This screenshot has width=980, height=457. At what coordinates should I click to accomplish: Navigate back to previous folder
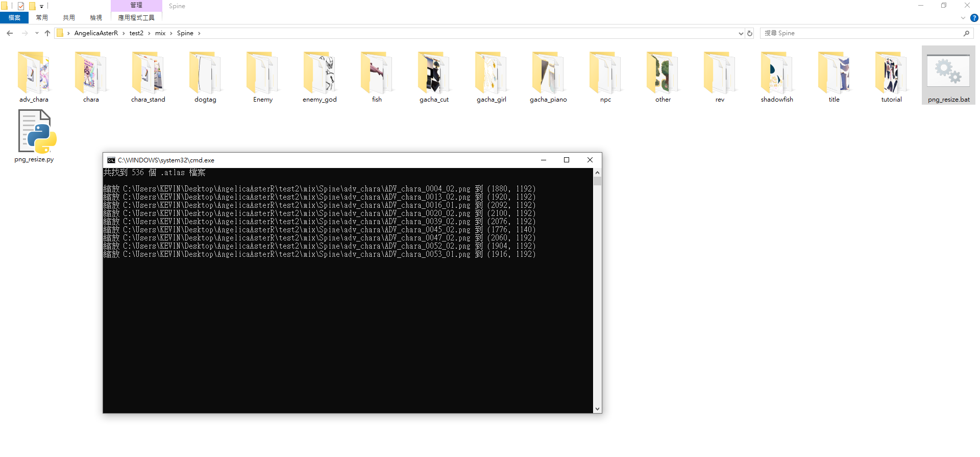10,33
